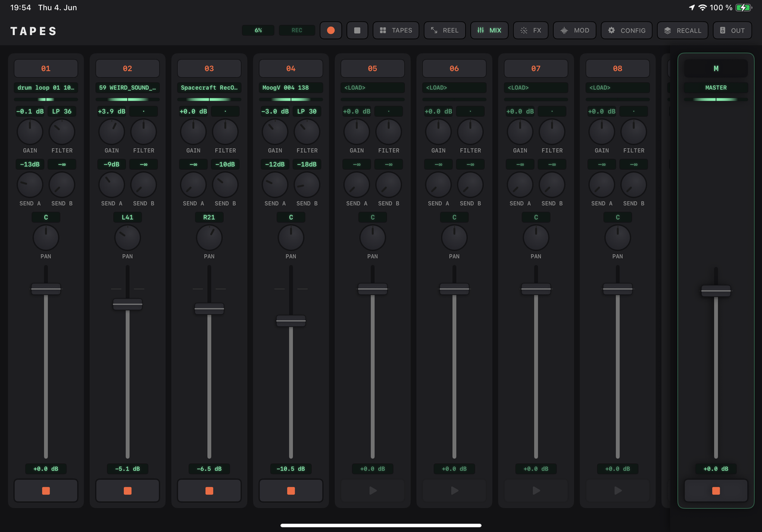
Task: Open the 'drum loop 01' tape selector
Action: pos(46,87)
